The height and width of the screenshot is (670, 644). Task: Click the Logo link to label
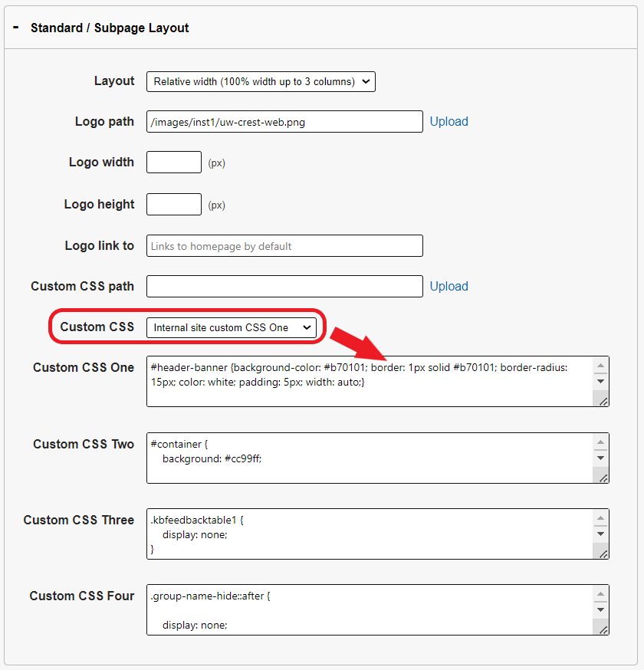pos(99,246)
